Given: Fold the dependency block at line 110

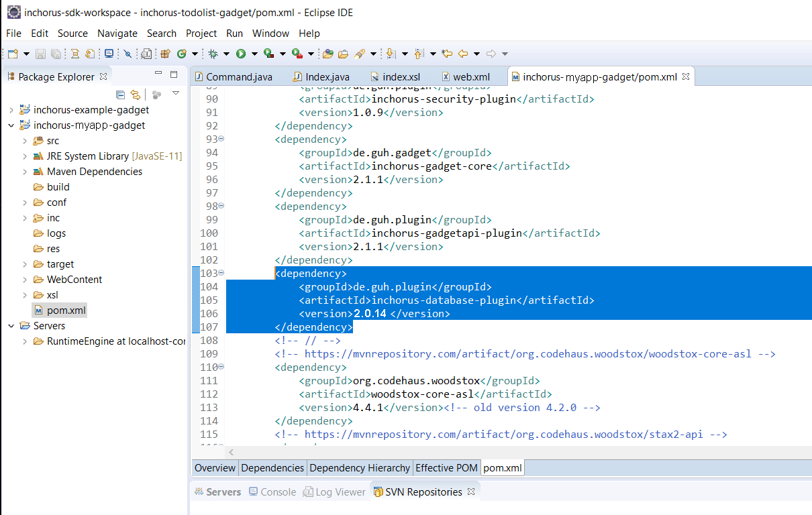Looking at the screenshot, I should pyautogui.click(x=221, y=367).
